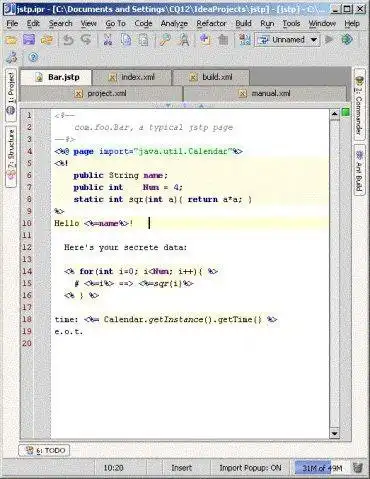The width and height of the screenshot is (370, 479).
Task: Open the Edit menu
Action: 33,23
